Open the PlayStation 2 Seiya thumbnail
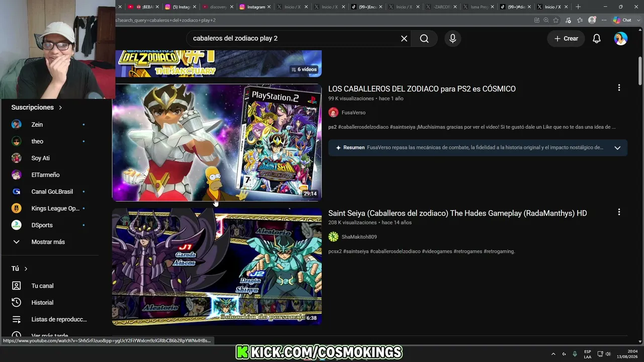The height and width of the screenshot is (362, 644). pos(217,142)
